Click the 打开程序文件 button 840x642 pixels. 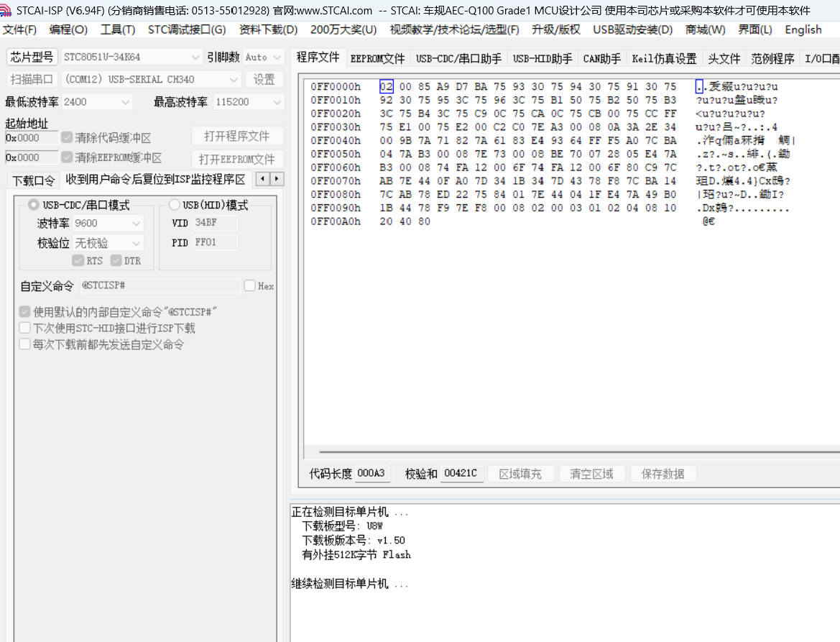(x=237, y=136)
